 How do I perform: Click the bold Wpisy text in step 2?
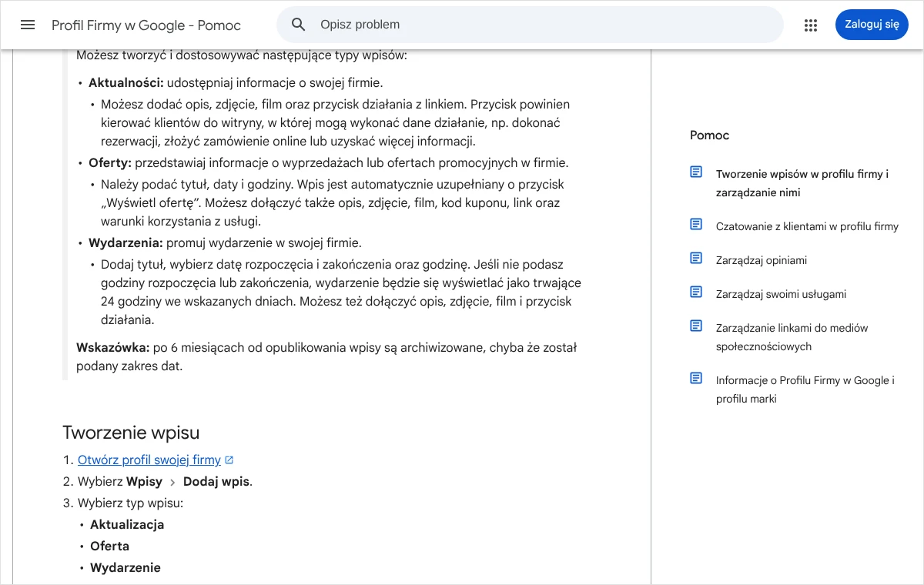coord(144,482)
